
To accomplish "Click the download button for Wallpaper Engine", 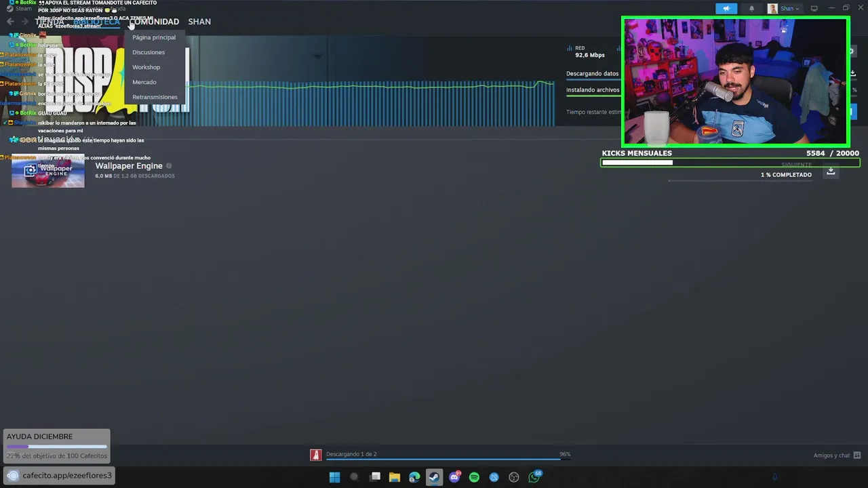I will pyautogui.click(x=831, y=172).
